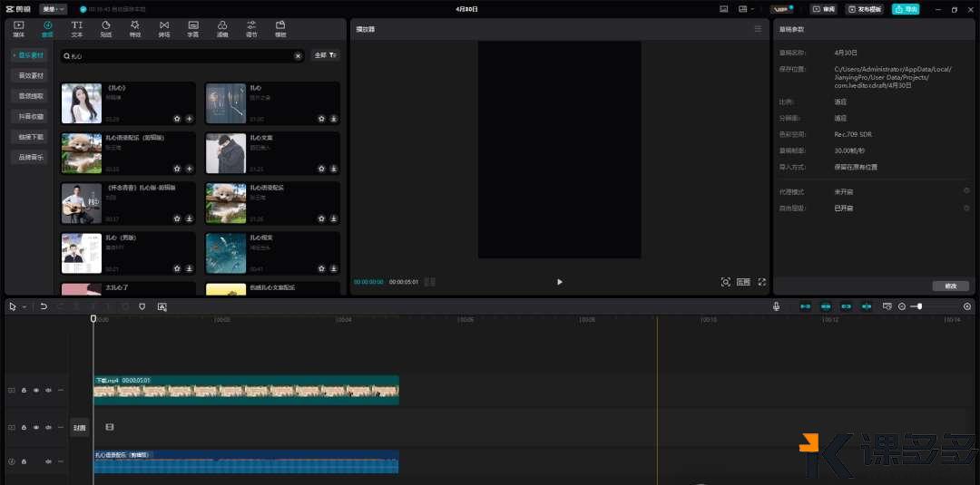Open the 链接下载 link download category
The height and width of the screenshot is (485, 980).
coord(29,137)
